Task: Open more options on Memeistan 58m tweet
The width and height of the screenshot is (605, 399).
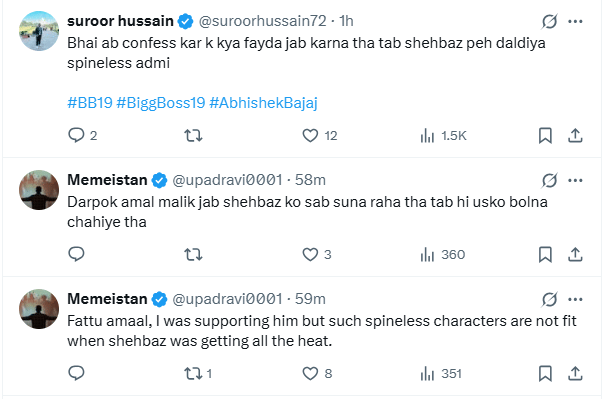Action: click(x=575, y=180)
